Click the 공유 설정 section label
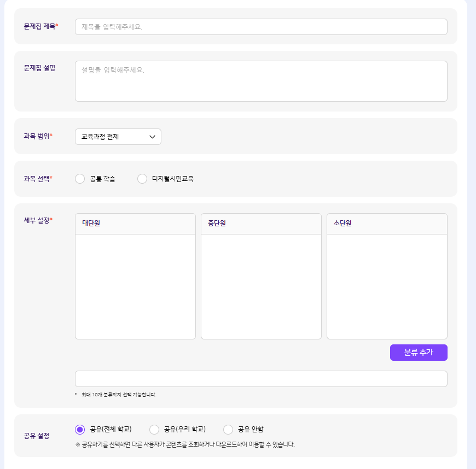Screen dimensions: 476x469 (x=37, y=436)
